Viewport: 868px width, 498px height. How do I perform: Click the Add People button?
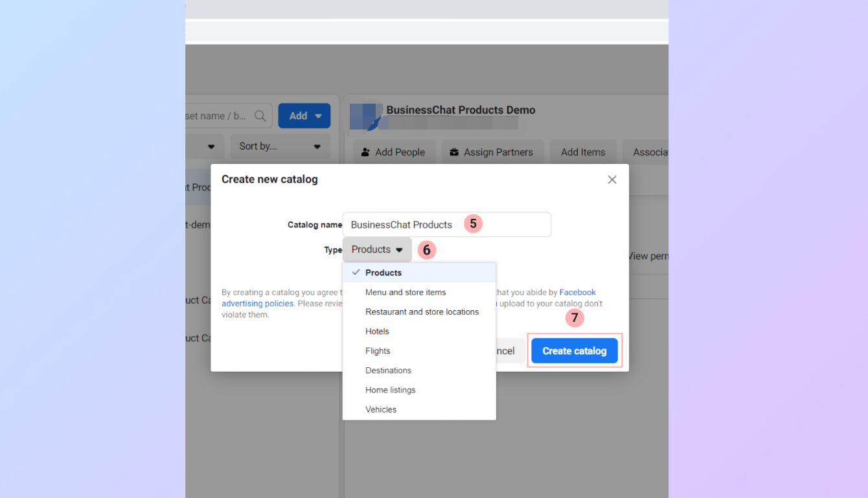tap(394, 152)
